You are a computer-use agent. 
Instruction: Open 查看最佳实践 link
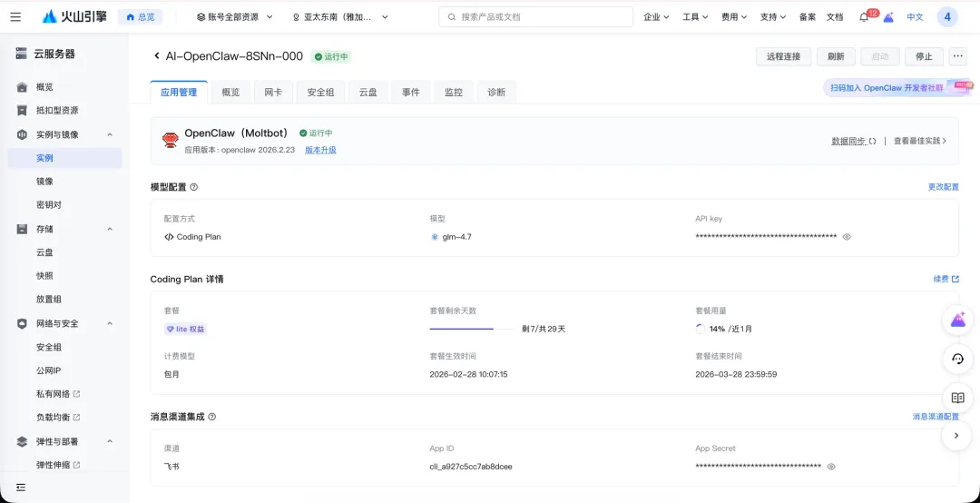pos(920,142)
